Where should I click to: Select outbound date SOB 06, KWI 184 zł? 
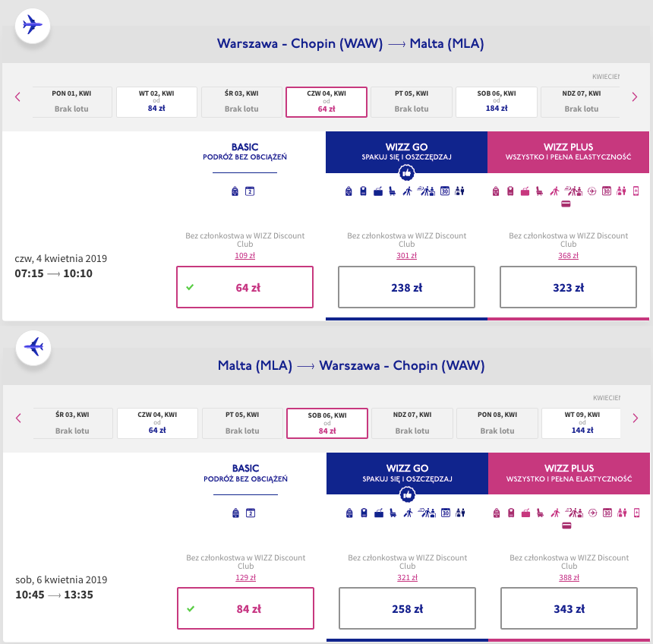click(x=497, y=102)
